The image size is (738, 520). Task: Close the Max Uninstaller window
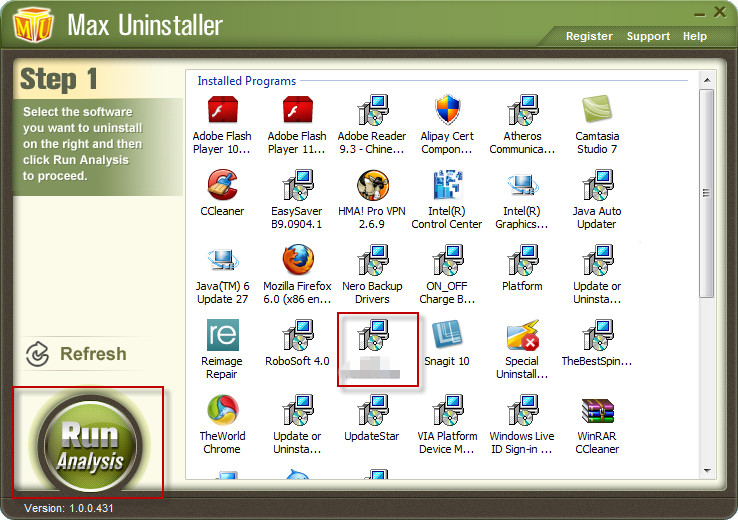click(x=720, y=12)
